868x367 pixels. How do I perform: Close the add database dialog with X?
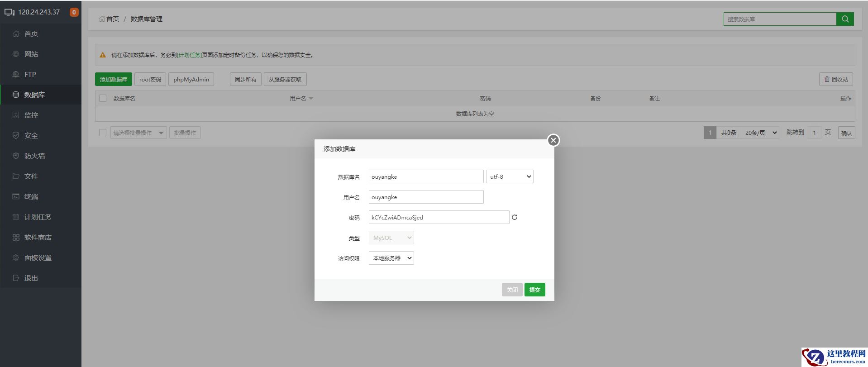[553, 140]
